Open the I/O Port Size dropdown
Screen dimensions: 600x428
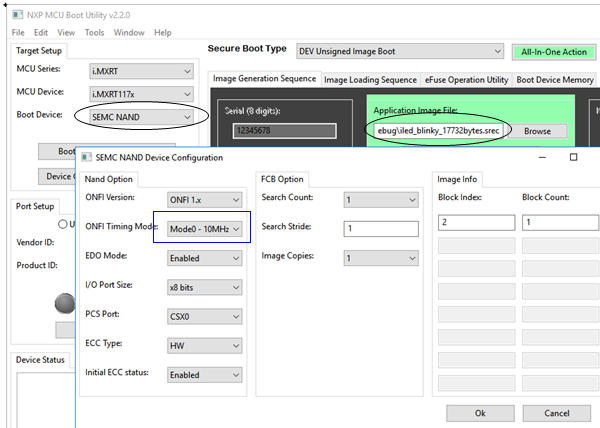[205, 287]
